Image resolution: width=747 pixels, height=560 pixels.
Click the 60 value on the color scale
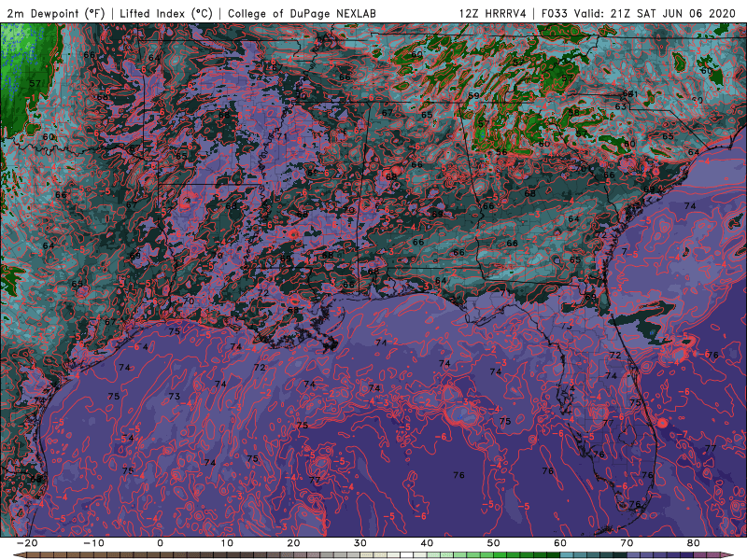pos(560,543)
